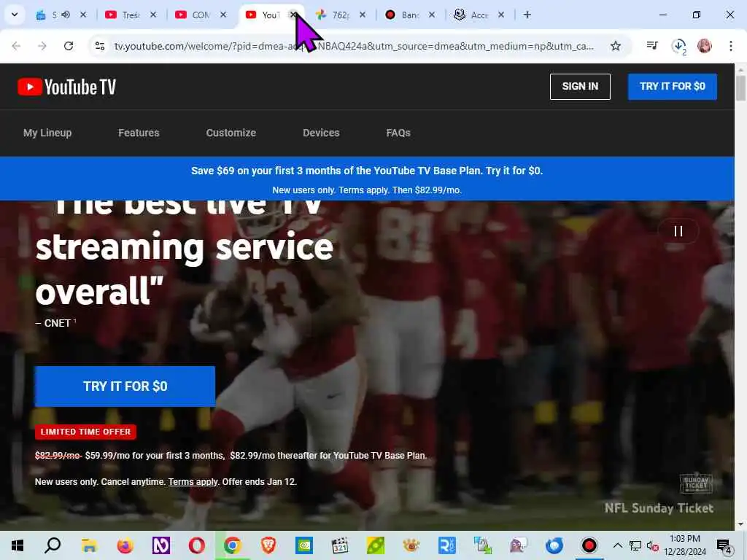
Task: Close the first tab with audio
Action: pos(83,15)
